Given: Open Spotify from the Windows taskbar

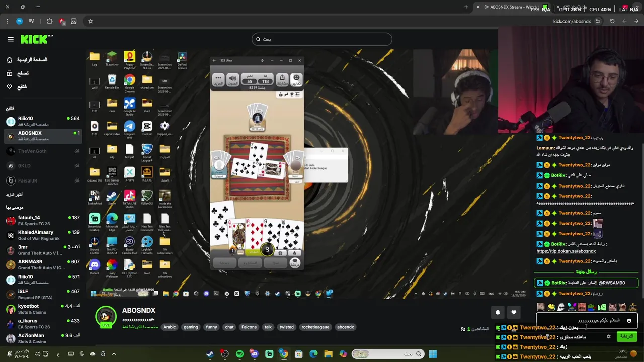Looking at the screenshot, I should pyautogui.click(x=239, y=354).
